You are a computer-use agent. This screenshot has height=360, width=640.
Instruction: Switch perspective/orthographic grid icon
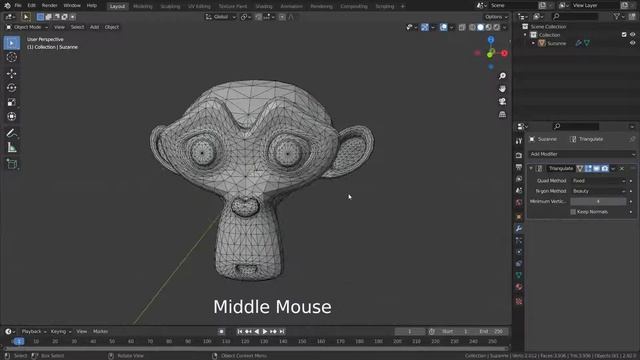(x=502, y=114)
